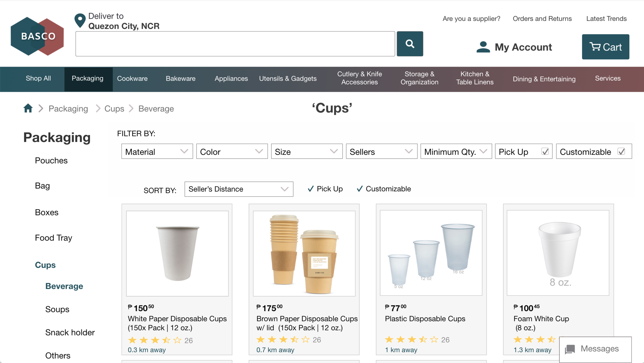The width and height of the screenshot is (644, 363).
Task: Click the home icon in the breadcrumb
Action: (x=28, y=108)
